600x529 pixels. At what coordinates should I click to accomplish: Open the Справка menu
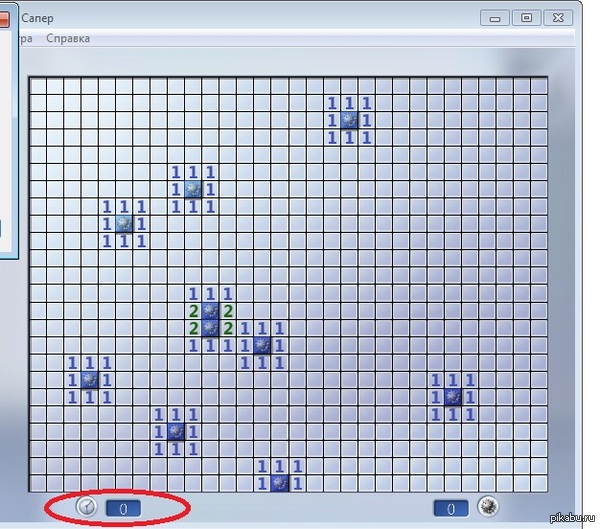coord(68,38)
